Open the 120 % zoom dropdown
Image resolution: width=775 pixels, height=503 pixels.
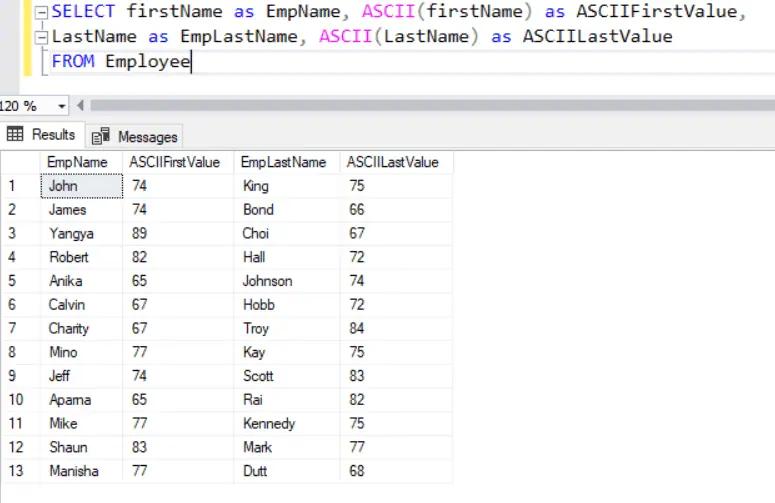[x=62, y=105]
